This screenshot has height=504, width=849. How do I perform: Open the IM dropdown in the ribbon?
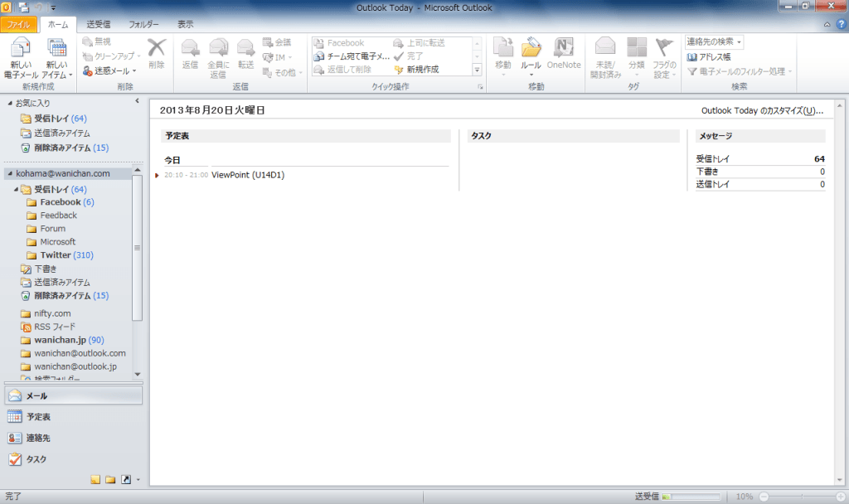tap(278, 57)
